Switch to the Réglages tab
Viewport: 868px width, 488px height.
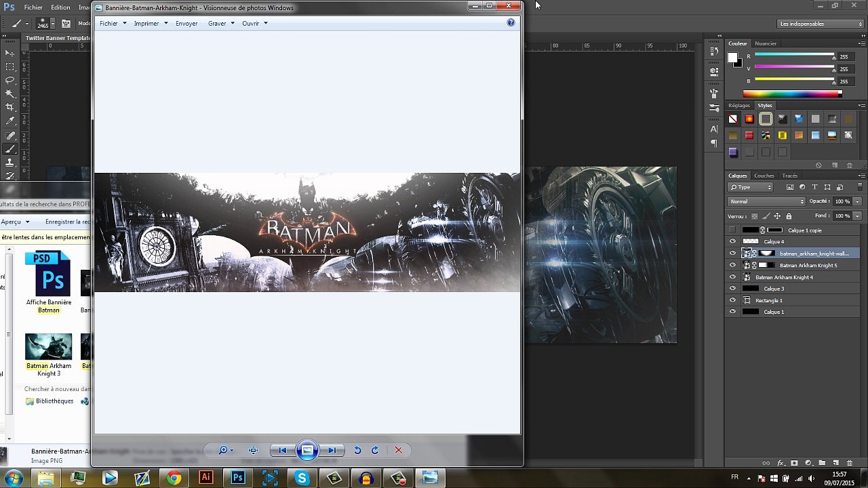[x=738, y=106]
